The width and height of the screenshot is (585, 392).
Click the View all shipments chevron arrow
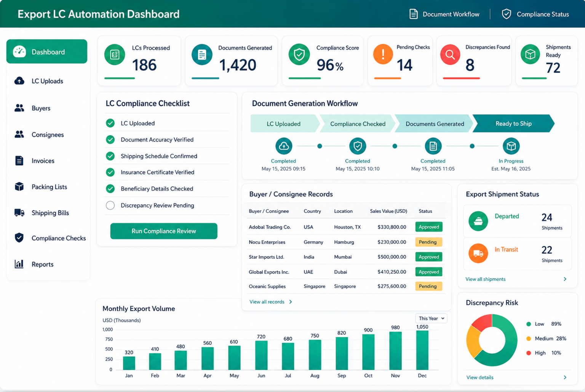tap(565, 279)
